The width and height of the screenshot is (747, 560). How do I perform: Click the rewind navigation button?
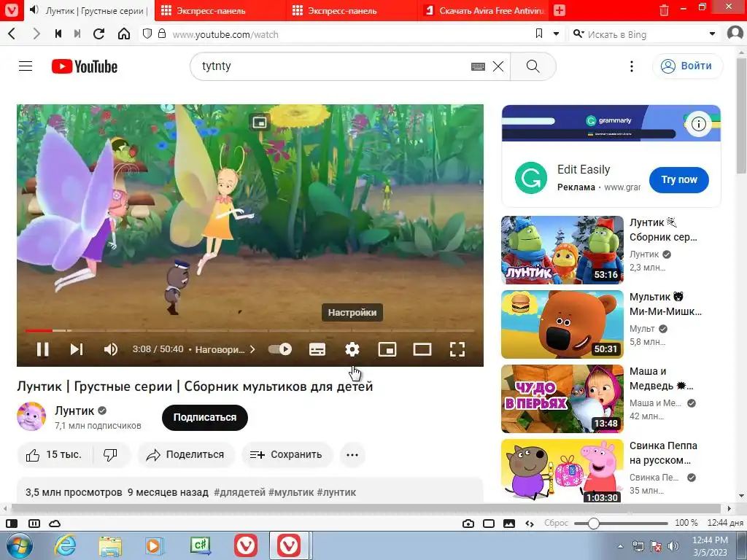[58, 34]
